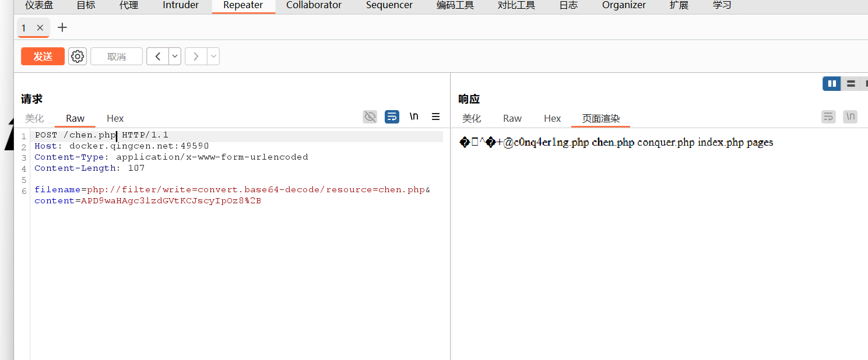Click rendered response text c0nq4er1ng.php
The image size is (868, 360).
(x=551, y=143)
